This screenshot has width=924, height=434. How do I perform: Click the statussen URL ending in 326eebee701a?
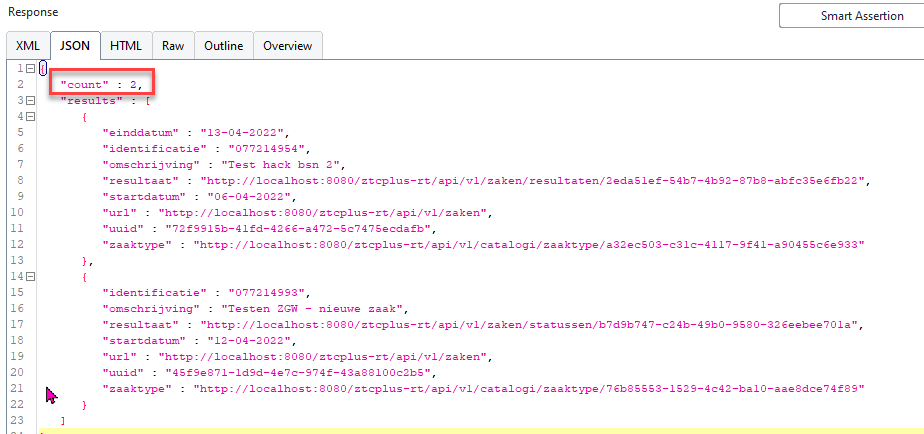[530, 324]
